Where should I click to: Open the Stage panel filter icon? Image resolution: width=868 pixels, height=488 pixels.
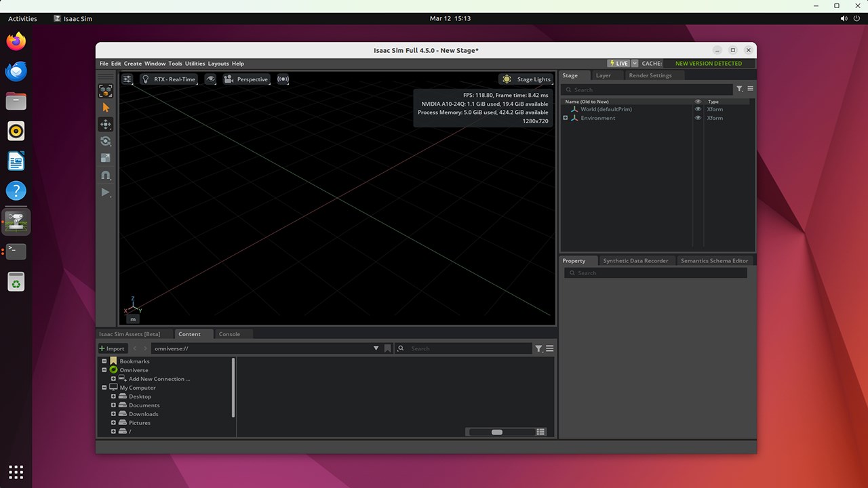tap(740, 89)
